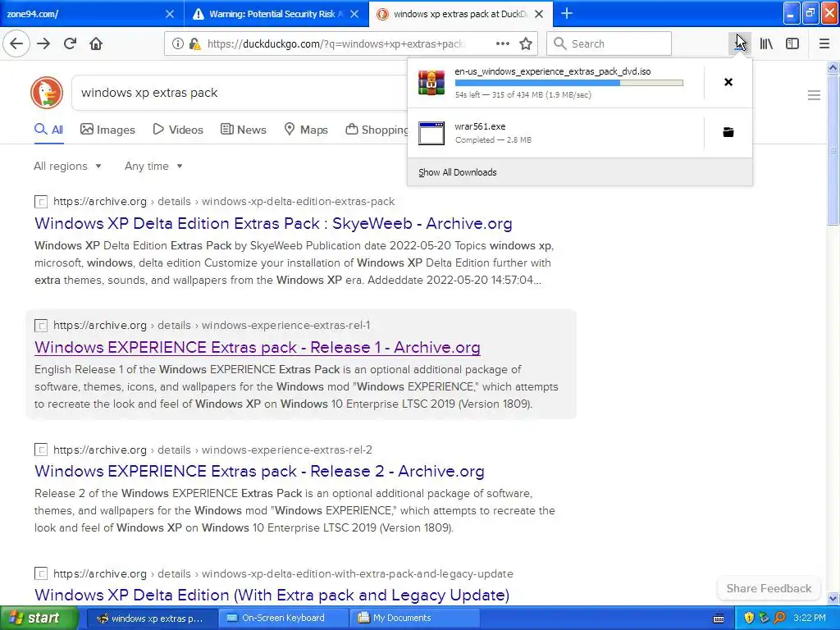
Task: Cancel the ISO download
Action: [x=728, y=82]
